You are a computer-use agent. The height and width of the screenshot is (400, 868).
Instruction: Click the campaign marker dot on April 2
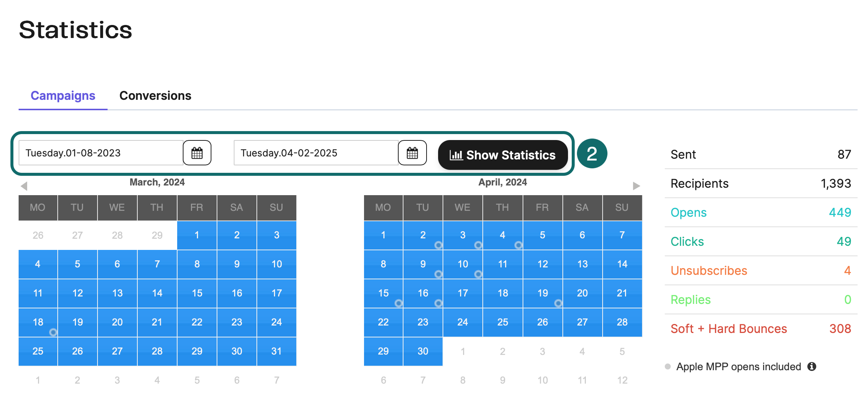(438, 245)
